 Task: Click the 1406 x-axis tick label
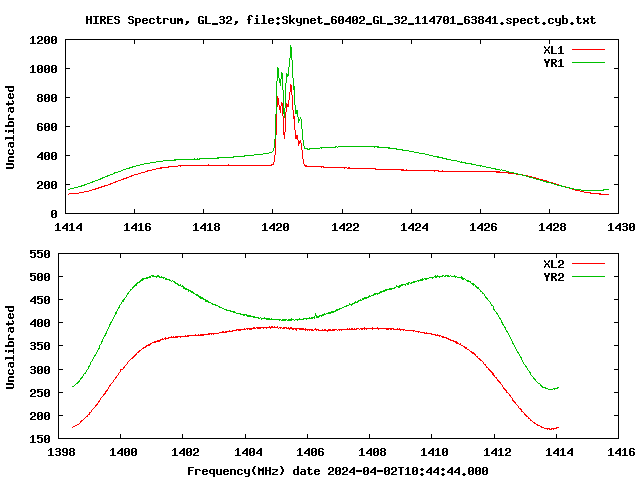click(x=310, y=452)
